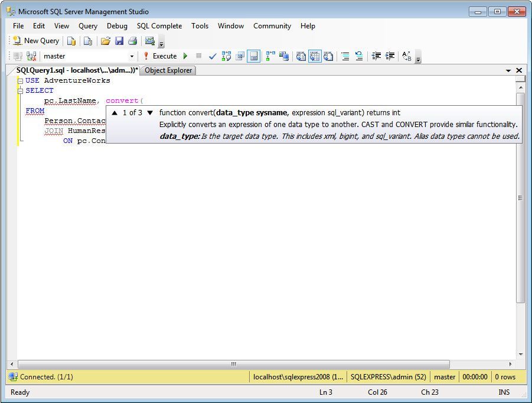The width and height of the screenshot is (532, 403).
Task: Click the Save query file icon
Action: pyautogui.click(x=120, y=40)
